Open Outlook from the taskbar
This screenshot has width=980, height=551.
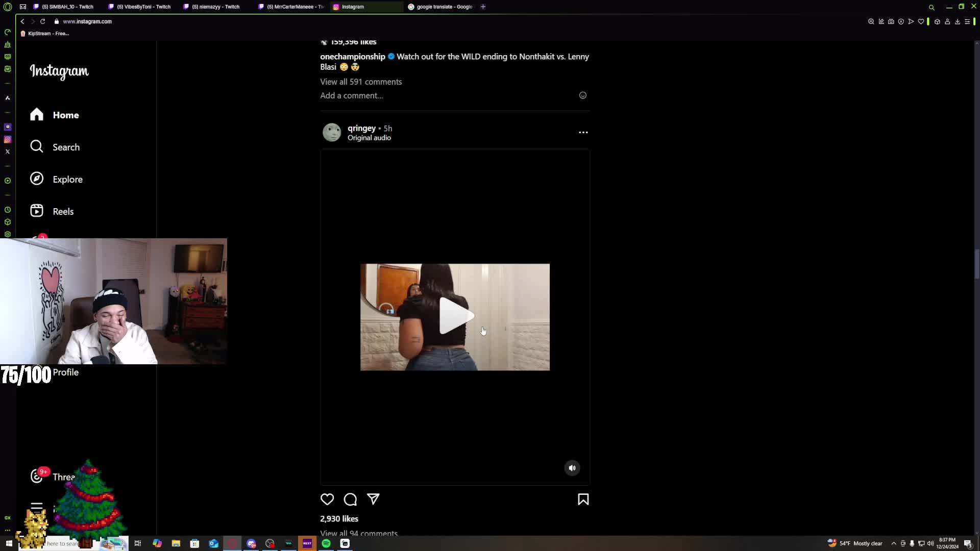click(213, 543)
